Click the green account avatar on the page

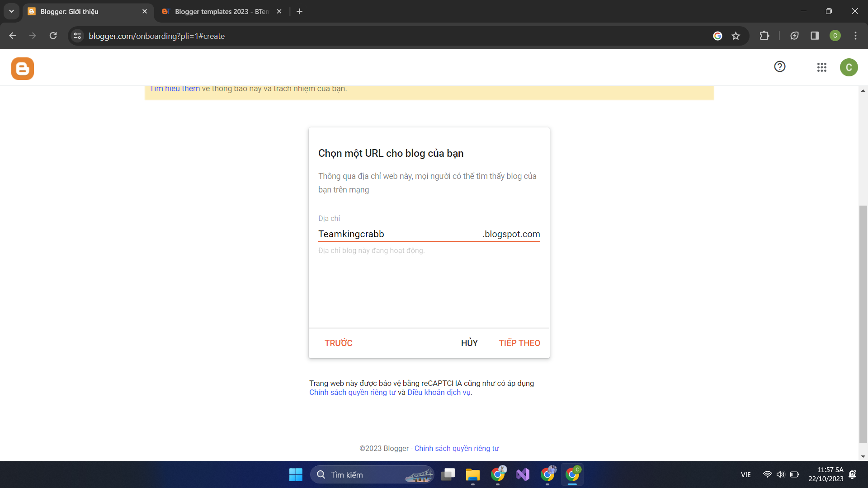pyautogui.click(x=849, y=67)
